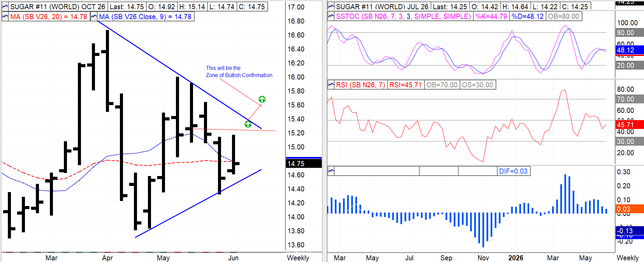Click the chart icon beside the SSTOC study label
This screenshot has height=262, width=644.
click(x=331, y=16)
